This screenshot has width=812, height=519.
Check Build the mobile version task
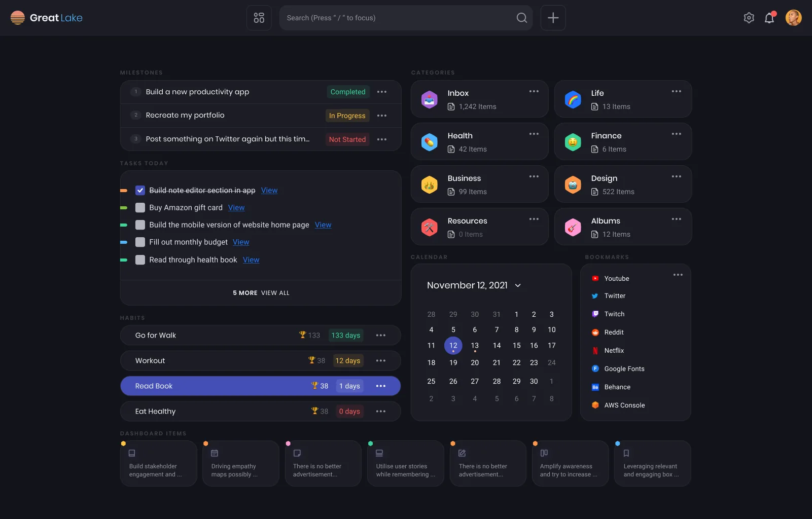(140, 225)
